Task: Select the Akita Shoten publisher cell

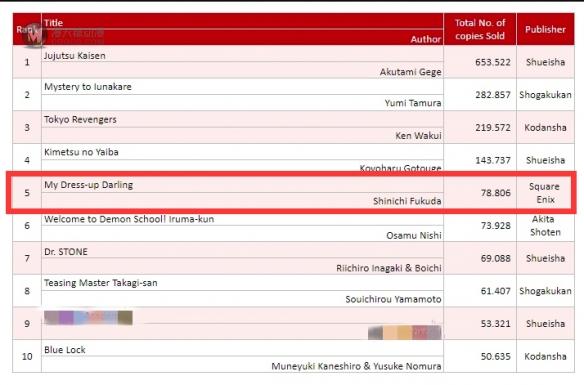Action: (x=545, y=226)
